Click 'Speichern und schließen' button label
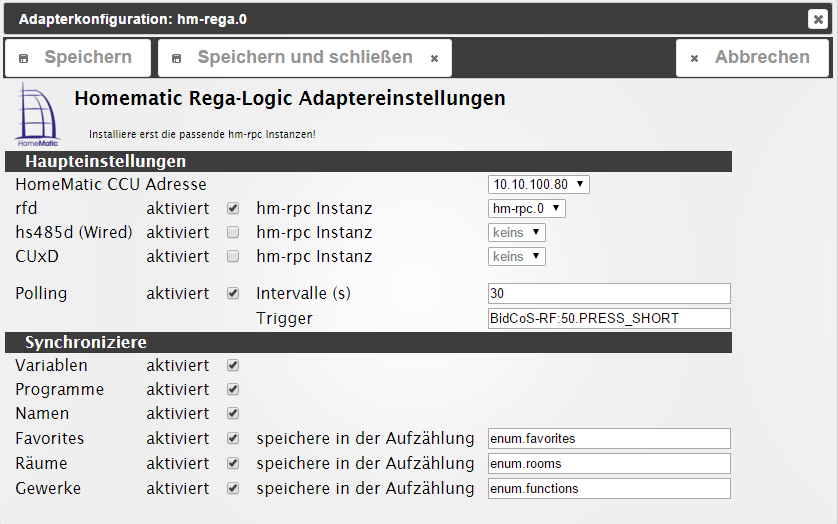Screen dimensions: 838x524 (x=305, y=57)
